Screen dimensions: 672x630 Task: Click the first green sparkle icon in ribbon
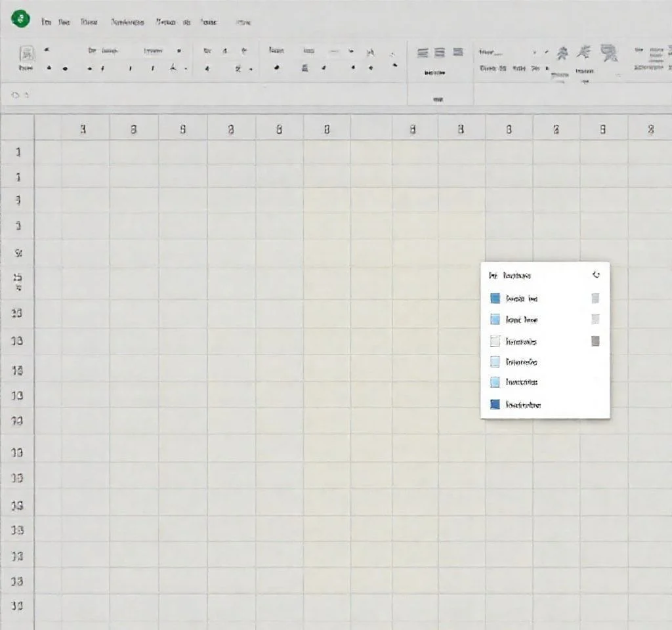pos(562,53)
